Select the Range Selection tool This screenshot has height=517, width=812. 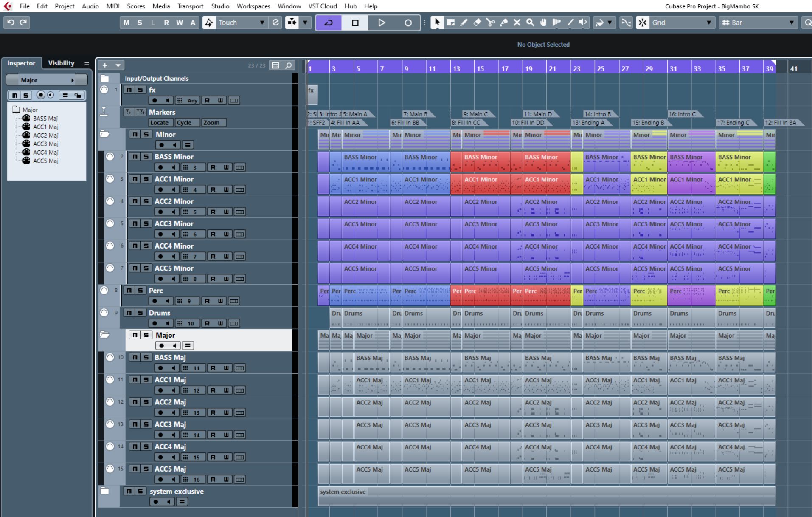pos(450,23)
